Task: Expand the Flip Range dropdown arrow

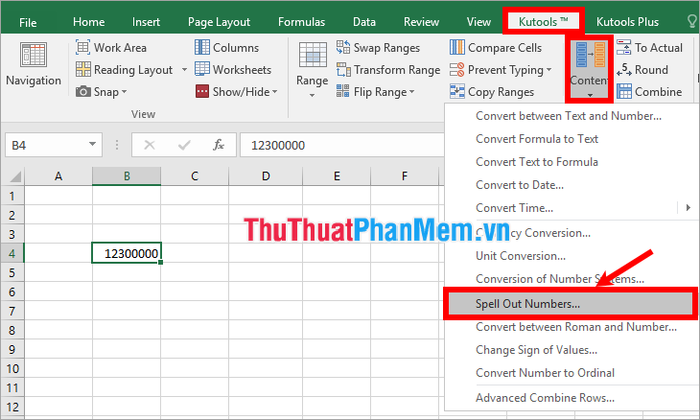Action: coord(412,92)
